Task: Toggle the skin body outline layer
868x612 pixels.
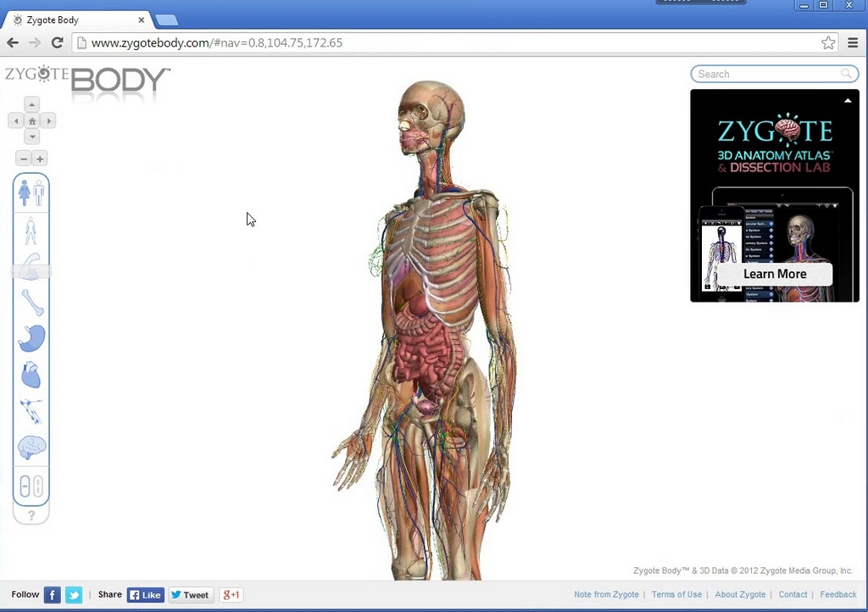Action: pos(31,231)
